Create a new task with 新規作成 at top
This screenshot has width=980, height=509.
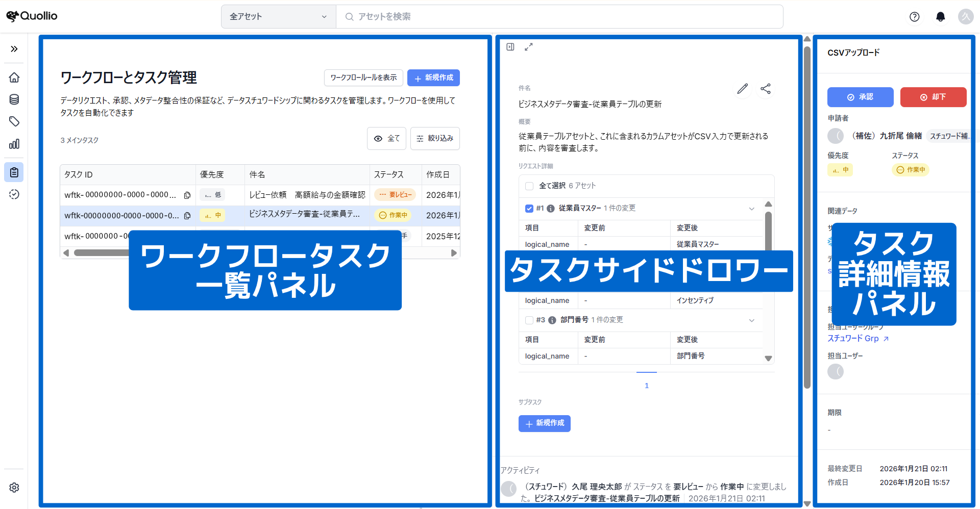pyautogui.click(x=433, y=78)
